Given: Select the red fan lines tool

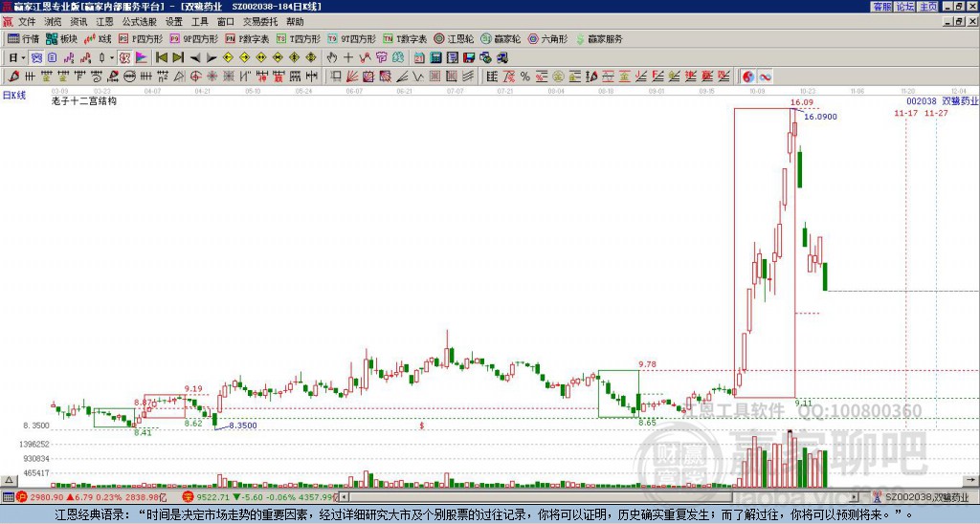Looking at the screenshot, I should 352,76.
